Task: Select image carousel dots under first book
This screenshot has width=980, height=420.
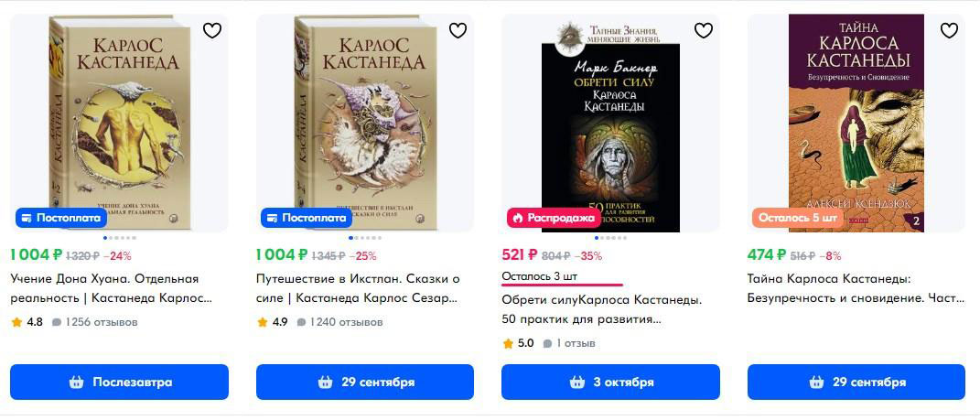Action: point(119,238)
